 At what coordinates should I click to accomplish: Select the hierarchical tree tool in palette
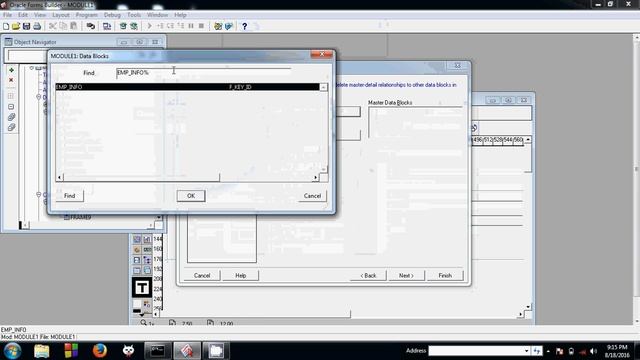pyautogui.click(x=147, y=260)
